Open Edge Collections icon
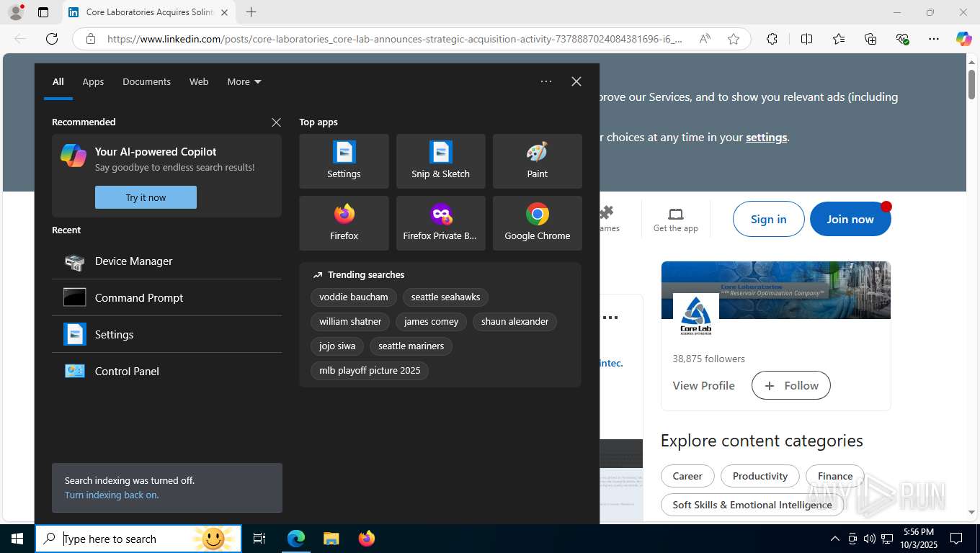980x553 pixels. click(870, 39)
